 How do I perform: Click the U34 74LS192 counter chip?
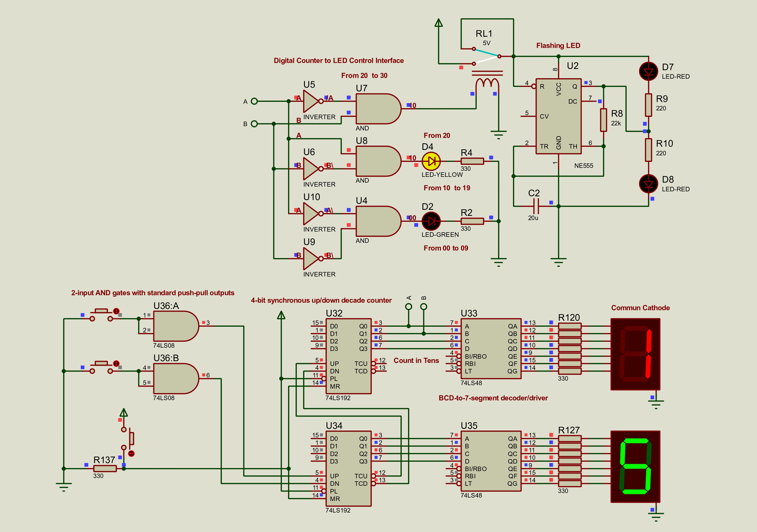coord(349,468)
